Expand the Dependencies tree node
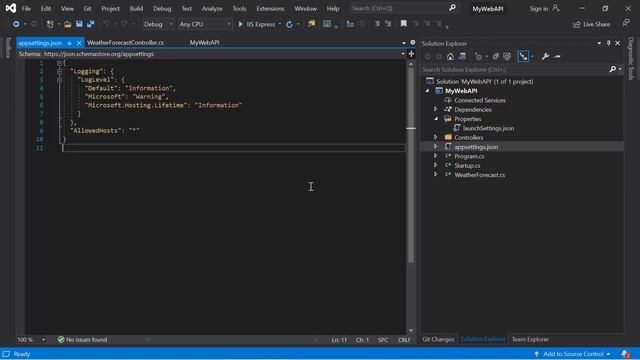This screenshot has width=640, height=360. 436,109
